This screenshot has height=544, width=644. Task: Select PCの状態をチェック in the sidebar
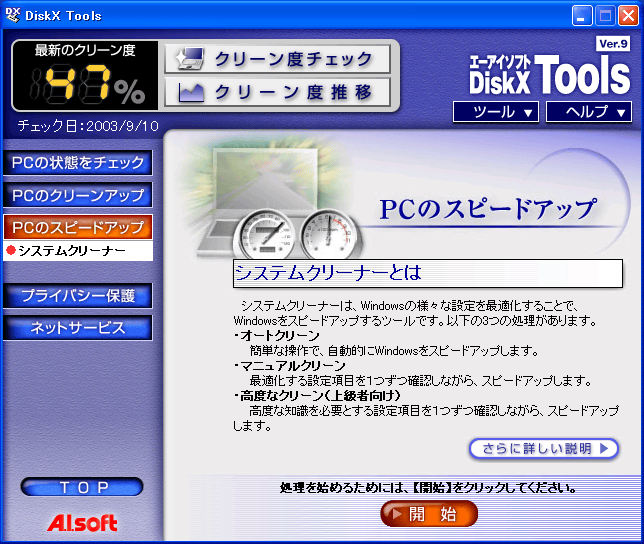pos(78,163)
